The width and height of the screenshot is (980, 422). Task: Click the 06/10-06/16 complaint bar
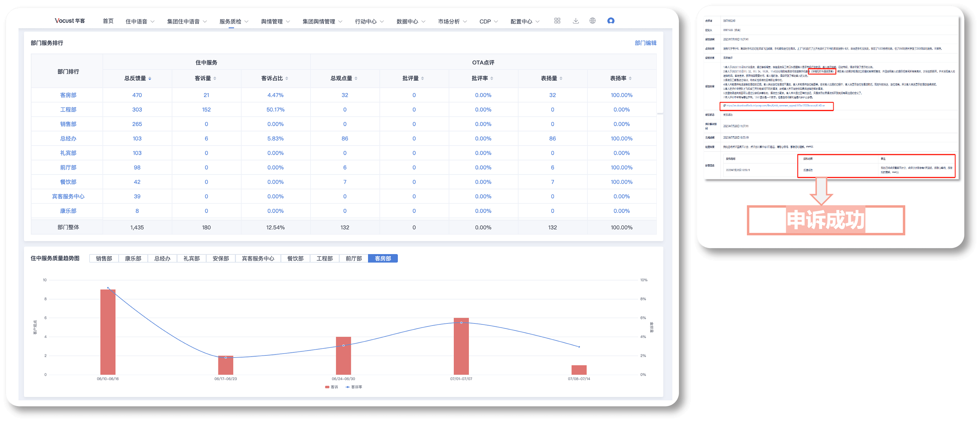pyautogui.click(x=108, y=331)
